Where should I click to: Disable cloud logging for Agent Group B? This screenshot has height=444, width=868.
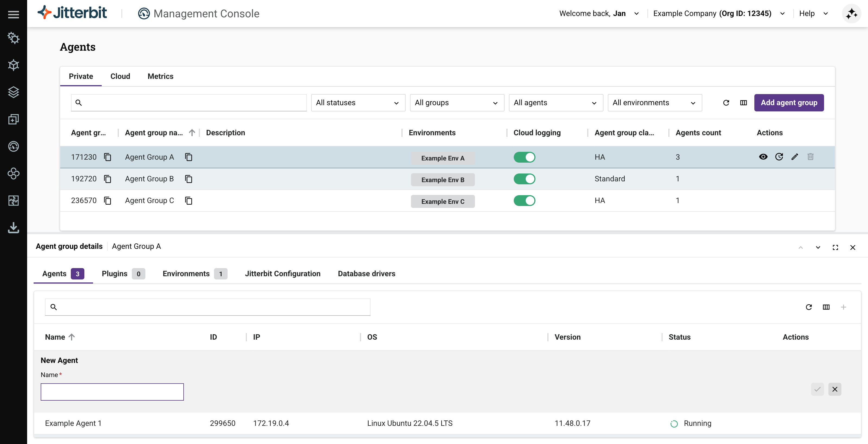pos(524,179)
